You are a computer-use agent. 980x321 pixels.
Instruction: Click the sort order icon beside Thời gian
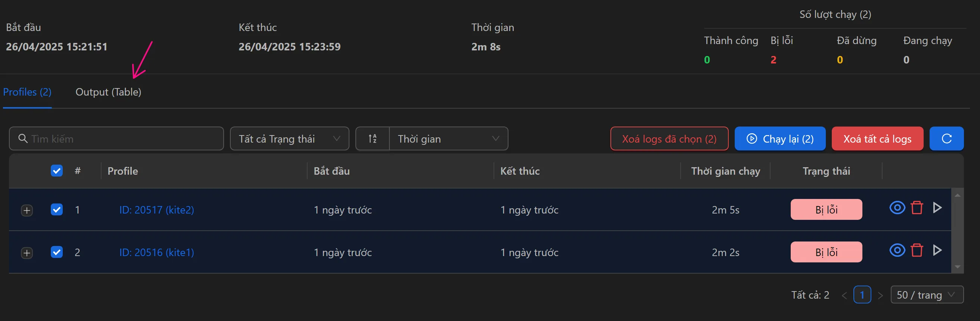373,138
